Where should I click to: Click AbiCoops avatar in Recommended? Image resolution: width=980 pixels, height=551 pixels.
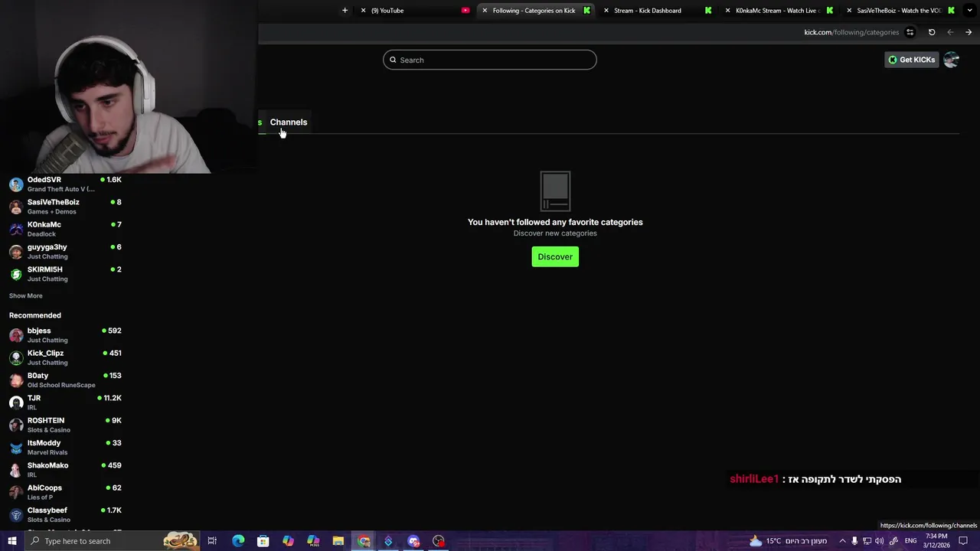[x=16, y=492]
